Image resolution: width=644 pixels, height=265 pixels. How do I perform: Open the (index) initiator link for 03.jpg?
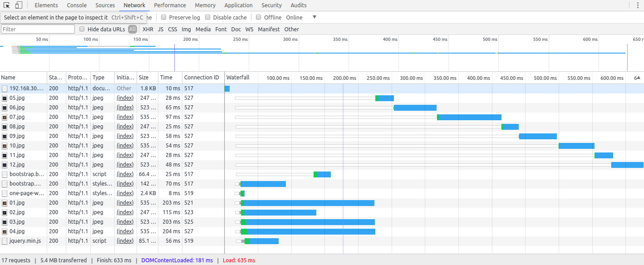point(125,222)
